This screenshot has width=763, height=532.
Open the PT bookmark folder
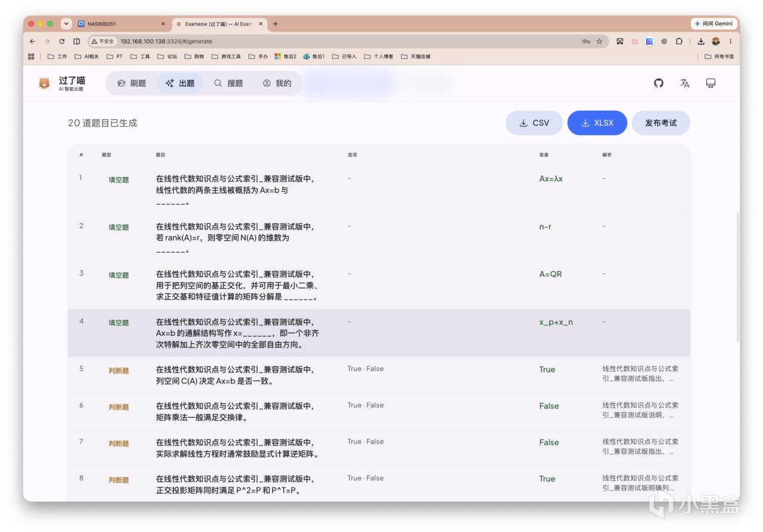click(x=114, y=57)
